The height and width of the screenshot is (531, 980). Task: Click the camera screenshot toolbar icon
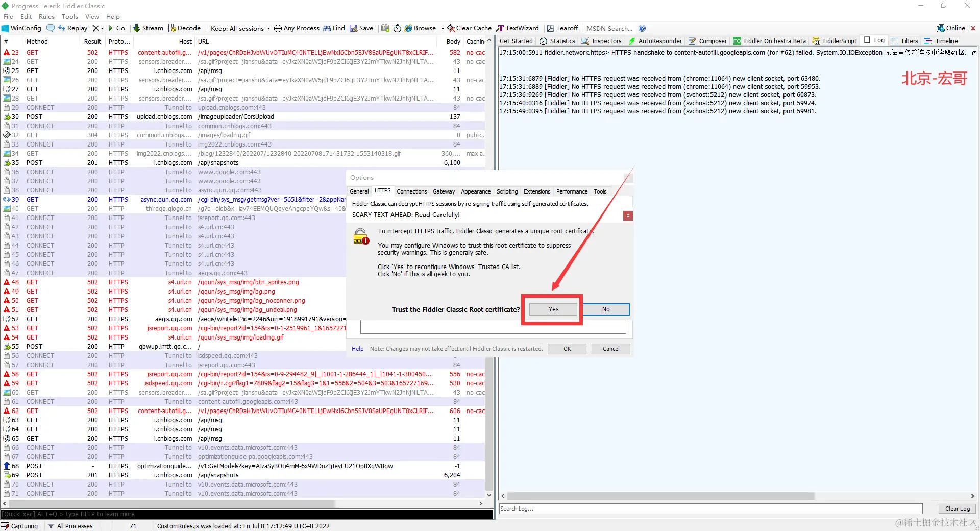(385, 28)
